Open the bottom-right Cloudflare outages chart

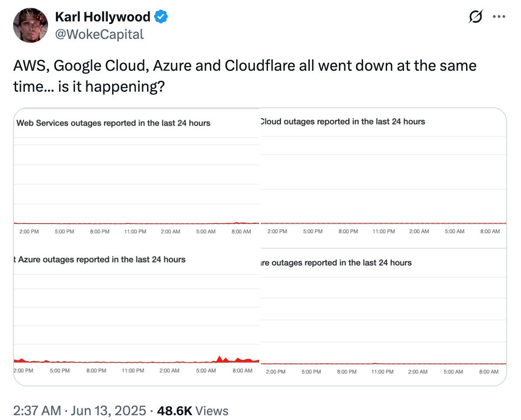point(384,317)
